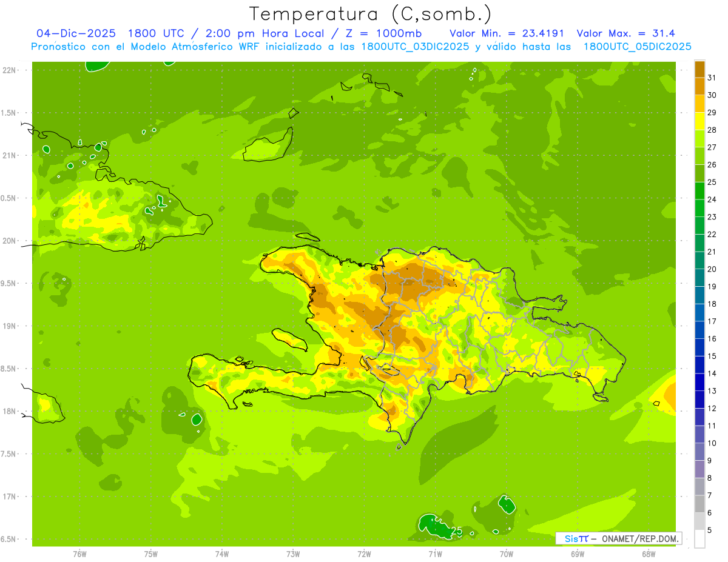
Task: Click the color legend number "9"
Action: click(x=709, y=461)
